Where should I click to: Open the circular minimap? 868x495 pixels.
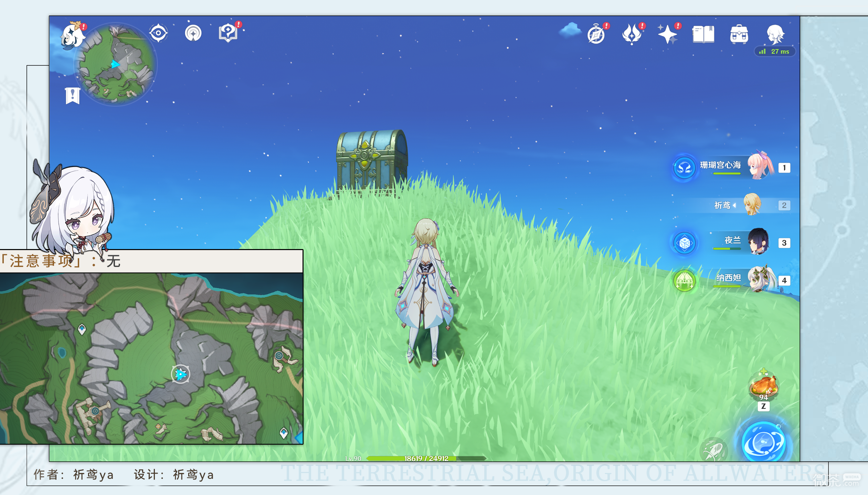coord(116,64)
